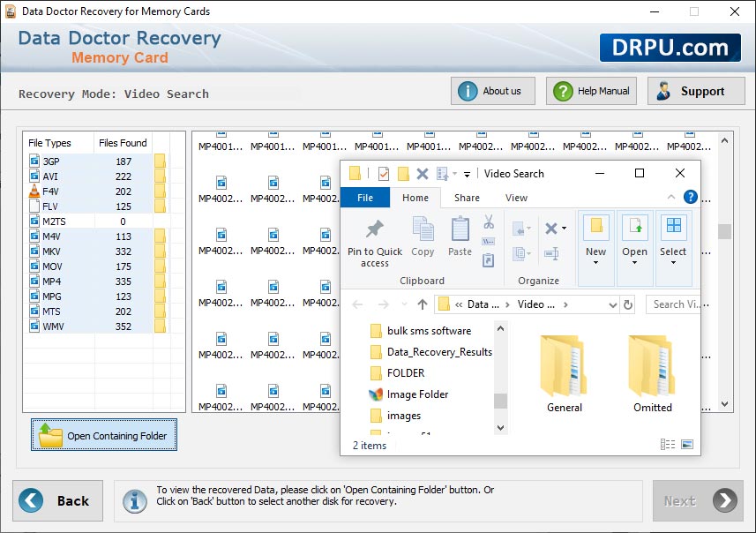Click the folder icon beside WMV count
This screenshot has height=533, width=756.
click(x=160, y=327)
